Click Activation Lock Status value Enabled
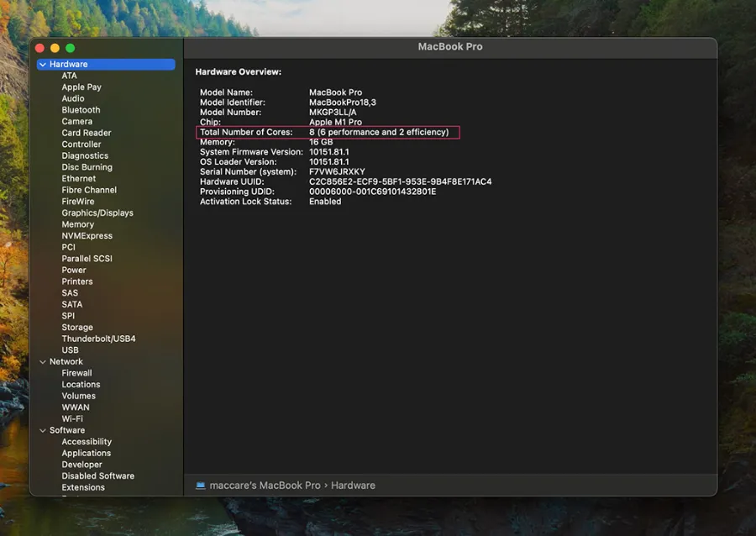 click(x=325, y=202)
